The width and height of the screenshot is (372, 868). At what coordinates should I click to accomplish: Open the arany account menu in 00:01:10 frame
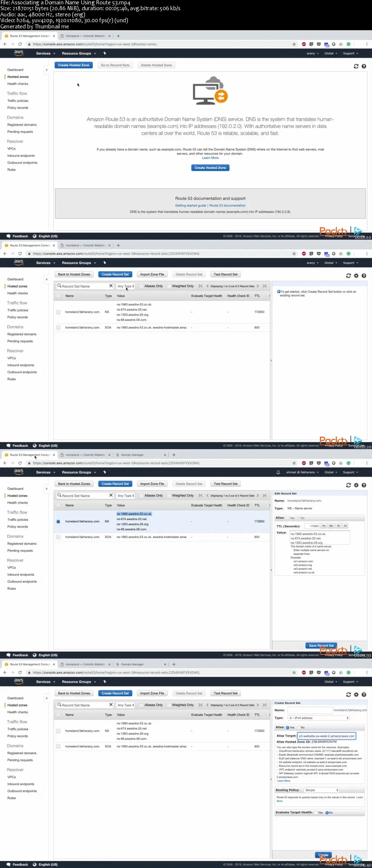(x=312, y=53)
